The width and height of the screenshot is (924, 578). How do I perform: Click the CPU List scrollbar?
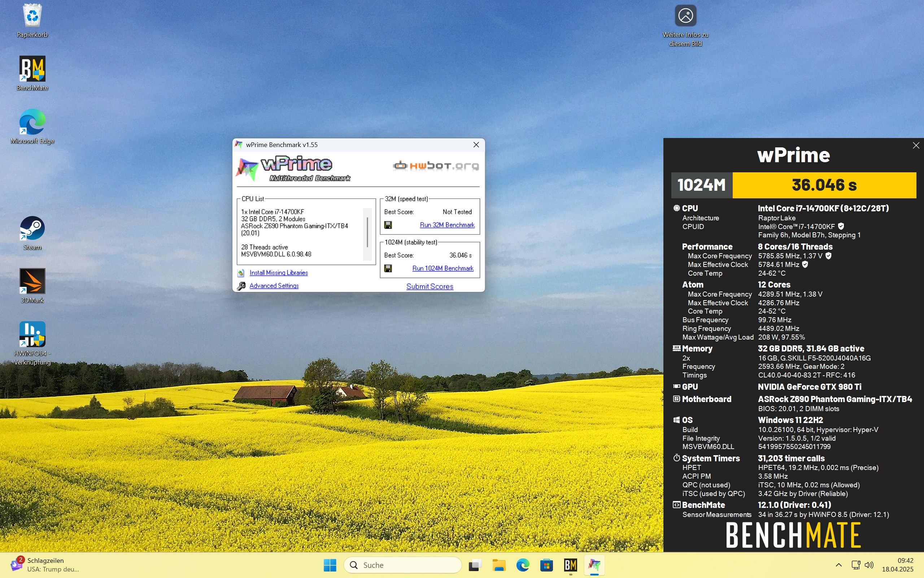(x=367, y=234)
